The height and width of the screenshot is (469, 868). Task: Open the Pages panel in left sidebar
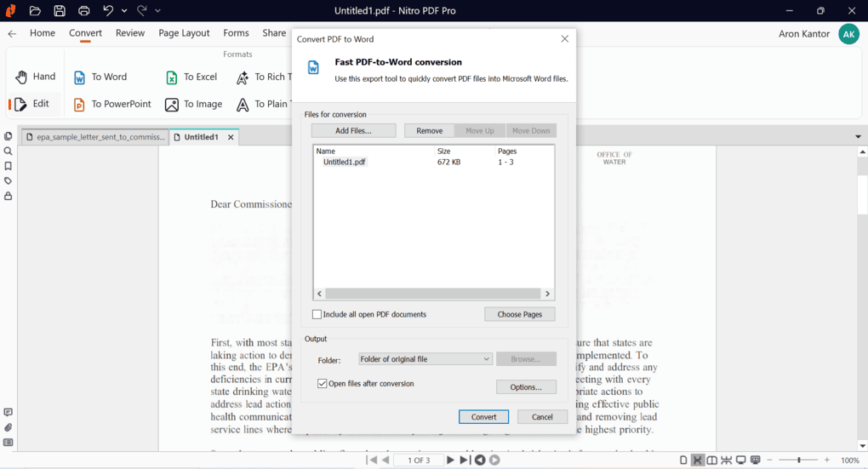[9, 136]
